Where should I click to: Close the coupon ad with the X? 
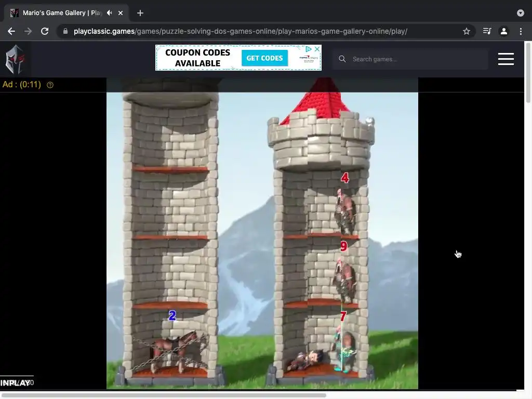click(317, 49)
